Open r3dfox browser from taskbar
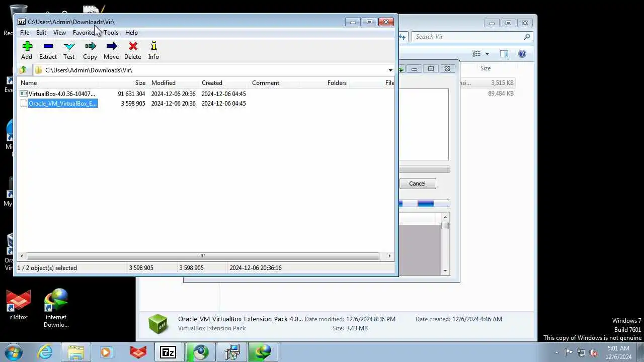 click(x=138, y=352)
